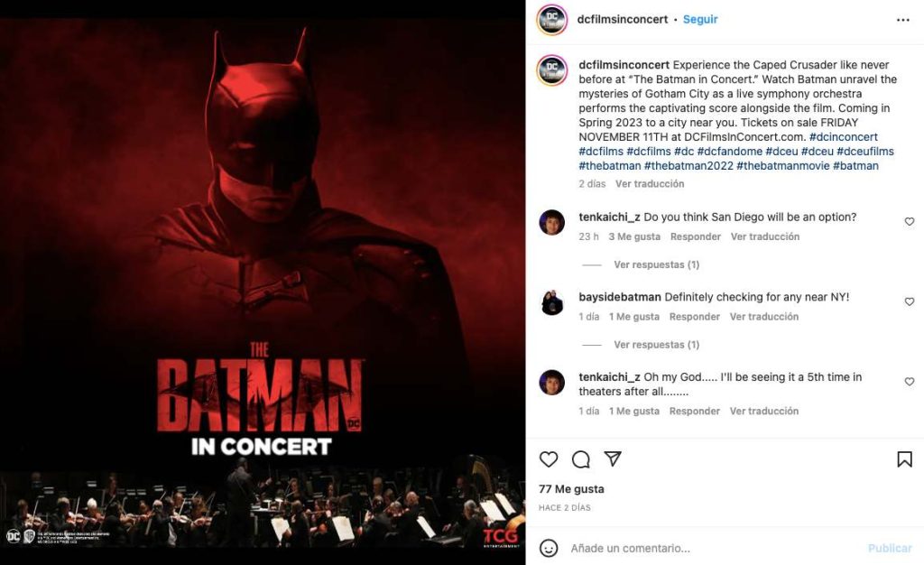This screenshot has width=924, height=565.
Task: Open the emoji picker smiley icon
Action: (549, 548)
